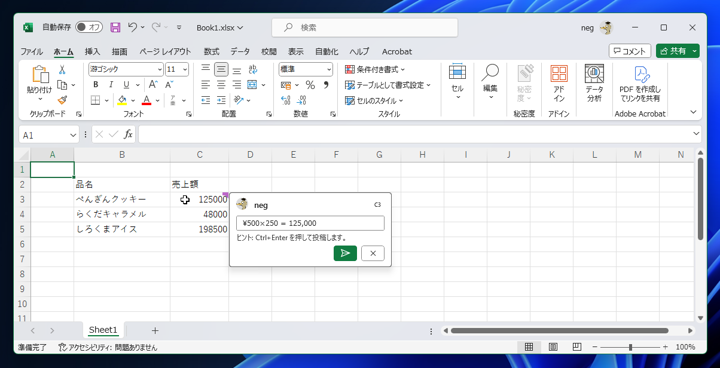Apply Italic formatting
The image size is (720, 368).
(110, 85)
